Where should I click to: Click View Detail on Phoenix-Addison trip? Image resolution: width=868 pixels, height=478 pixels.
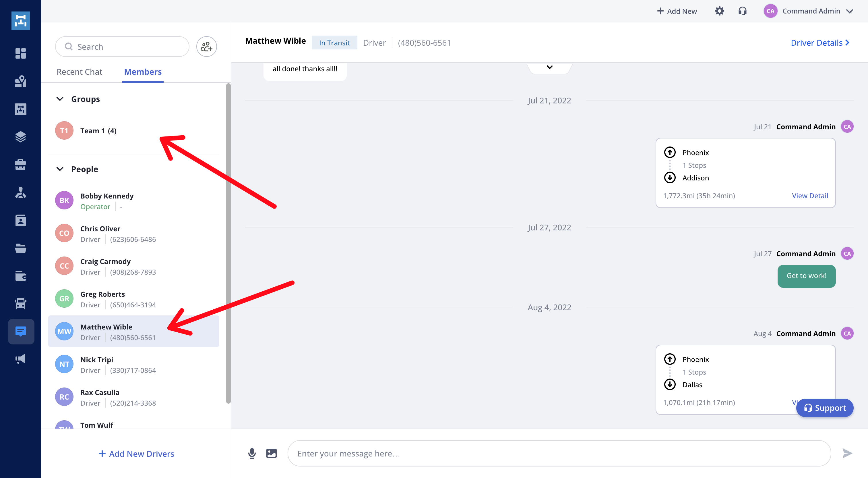click(x=810, y=196)
